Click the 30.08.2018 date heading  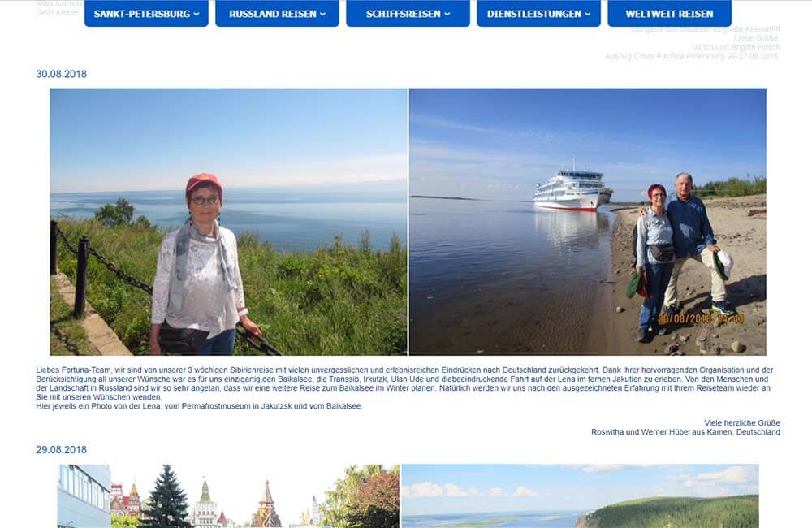(x=61, y=74)
